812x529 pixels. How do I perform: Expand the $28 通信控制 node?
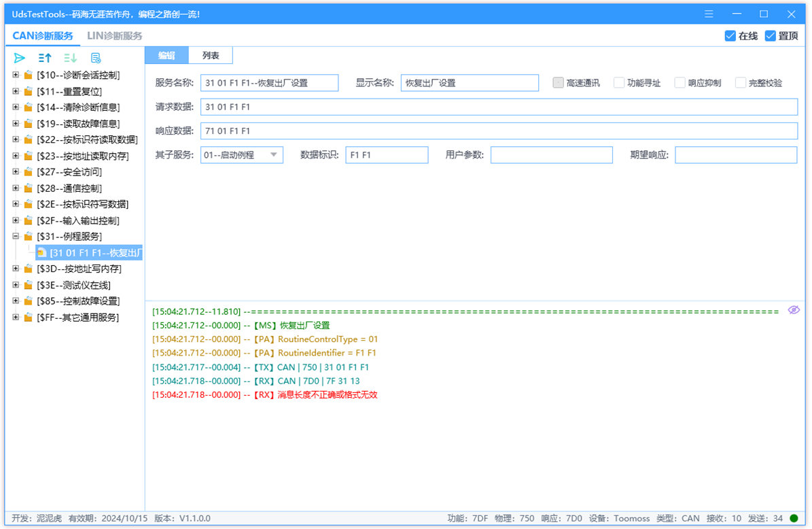(16, 188)
